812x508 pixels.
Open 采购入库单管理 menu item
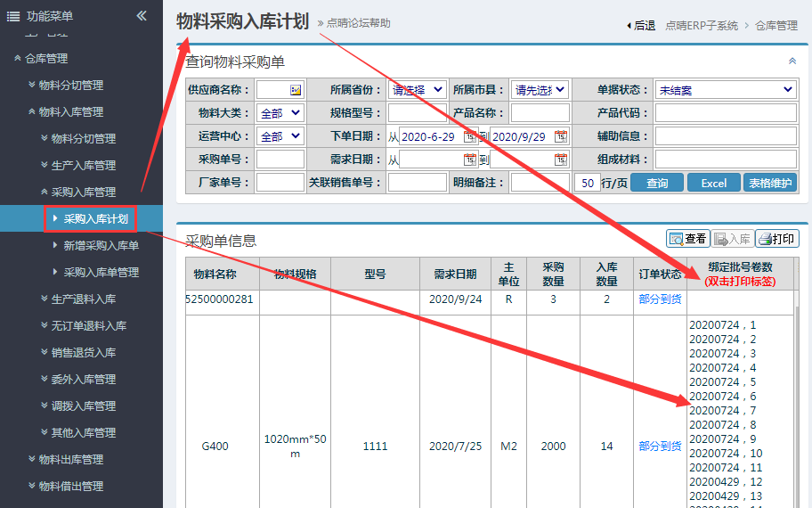tap(101, 272)
